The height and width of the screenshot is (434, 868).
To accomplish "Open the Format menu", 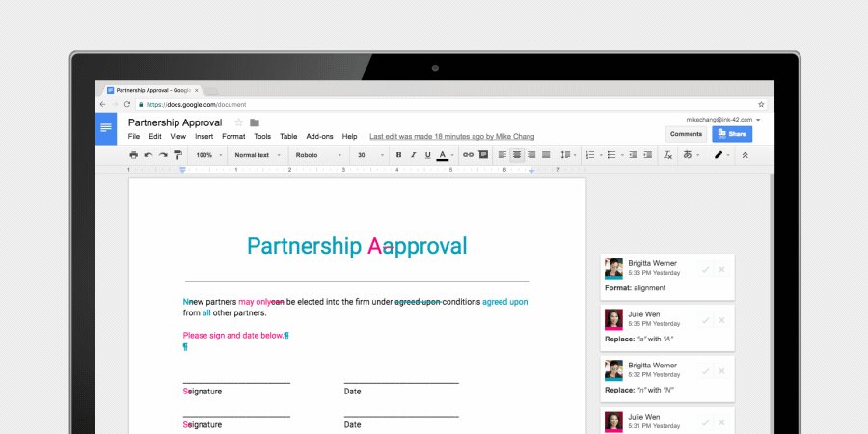I will point(233,136).
